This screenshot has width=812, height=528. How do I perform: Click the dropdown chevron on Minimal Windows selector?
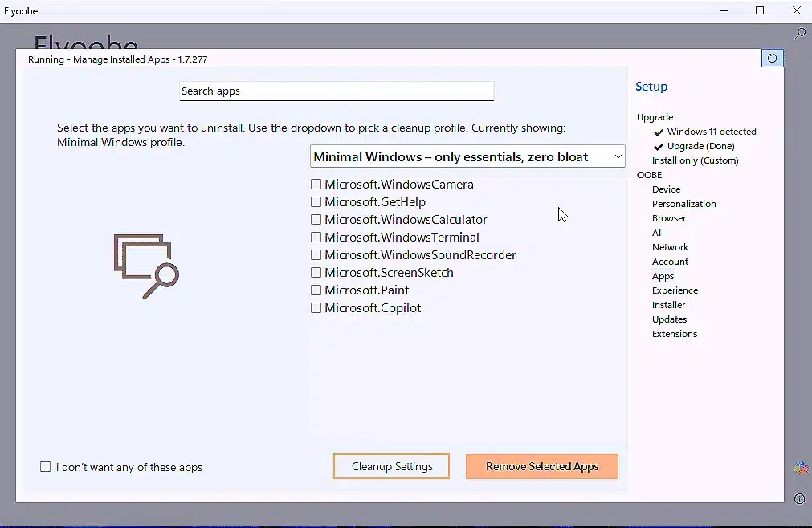[618, 156]
